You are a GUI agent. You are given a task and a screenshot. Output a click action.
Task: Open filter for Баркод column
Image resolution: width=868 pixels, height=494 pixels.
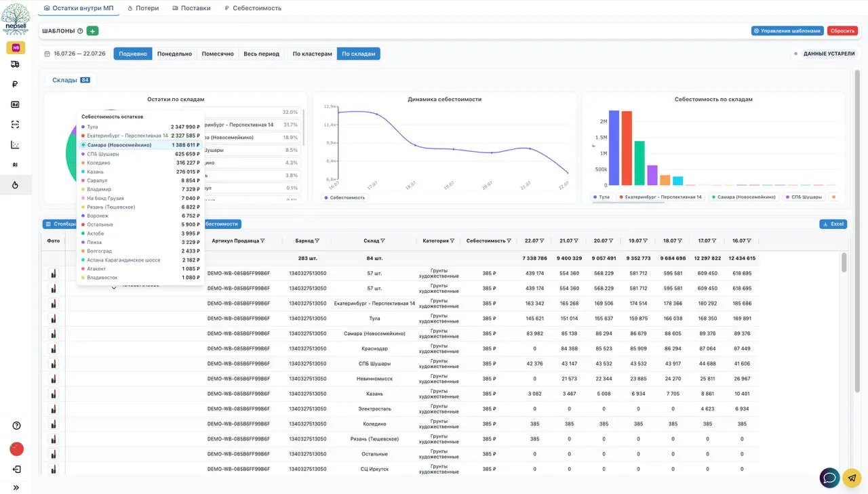click(317, 241)
